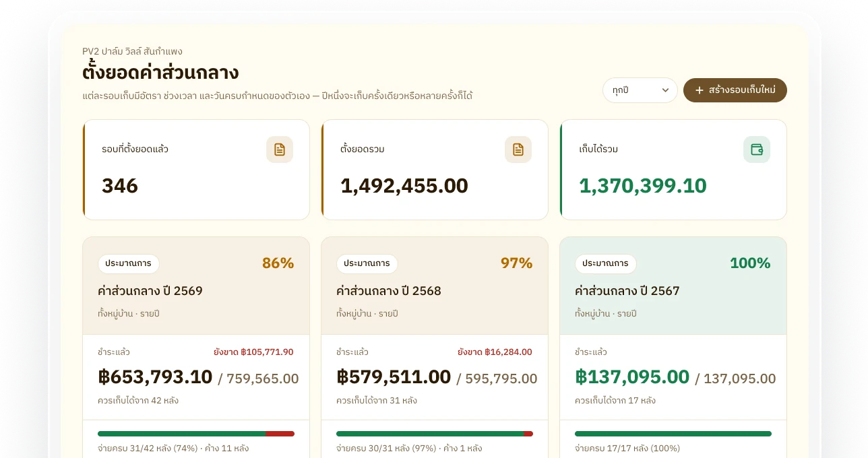Click the 2567 full green progress bar

673,434
